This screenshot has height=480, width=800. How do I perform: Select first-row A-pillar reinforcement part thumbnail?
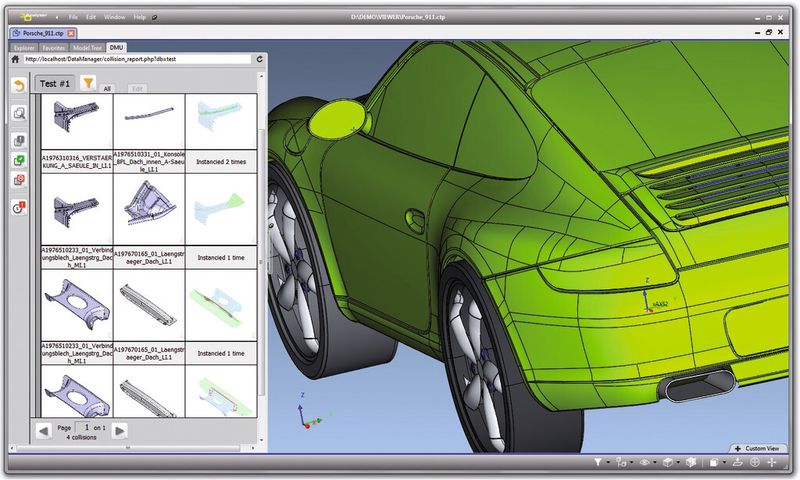coord(77,121)
